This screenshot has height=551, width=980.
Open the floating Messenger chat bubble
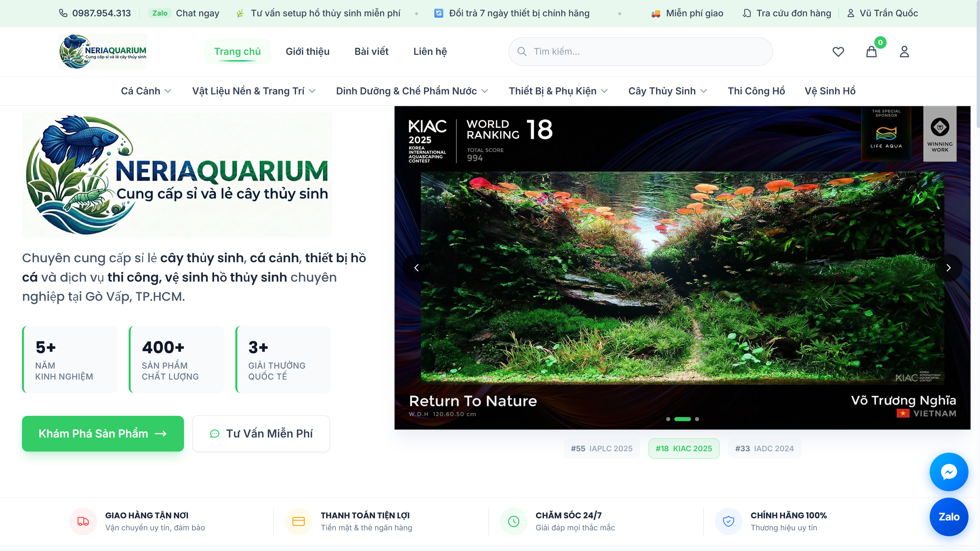click(x=949, y=472)
